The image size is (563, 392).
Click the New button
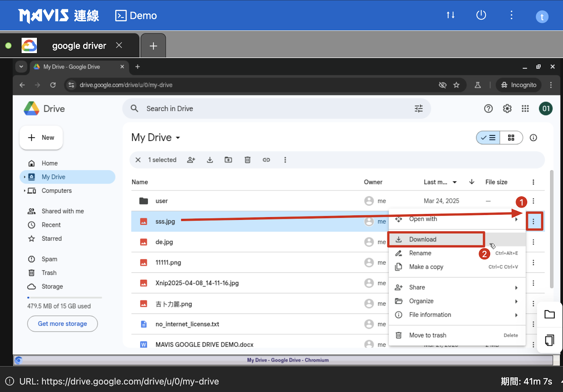coord(41,138)
